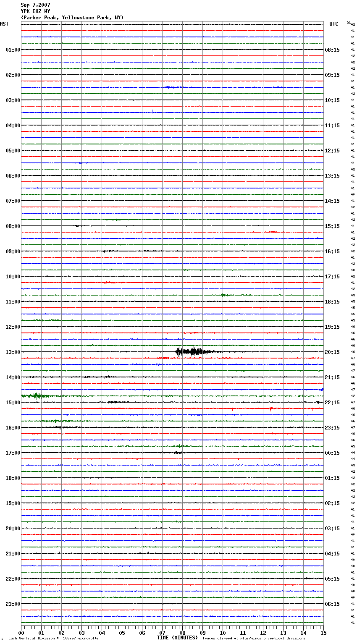Viewport: 357px width, 644px height.
Task: Click the 02:15 UTC label
Action: point(332,503)
